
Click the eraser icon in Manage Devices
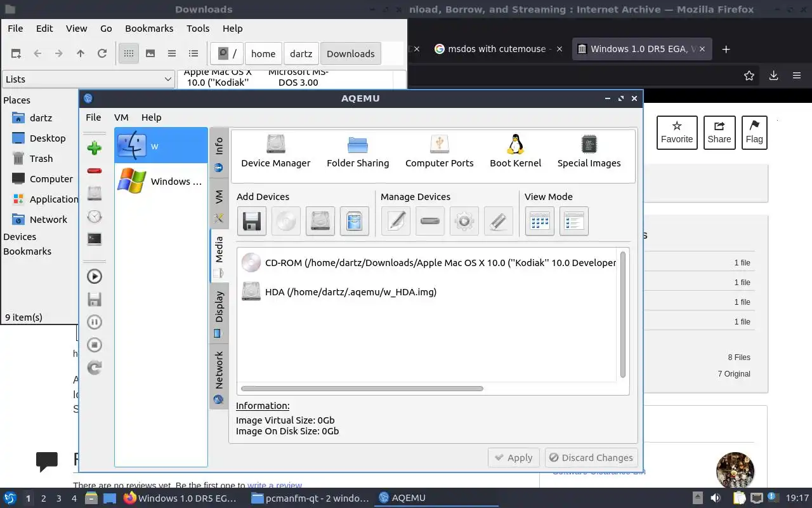499,221
